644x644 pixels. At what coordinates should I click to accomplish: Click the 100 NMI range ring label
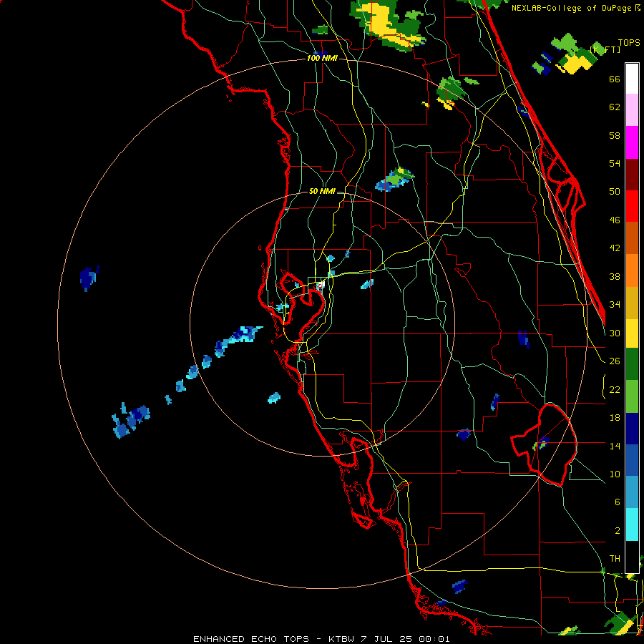[322, 59]
